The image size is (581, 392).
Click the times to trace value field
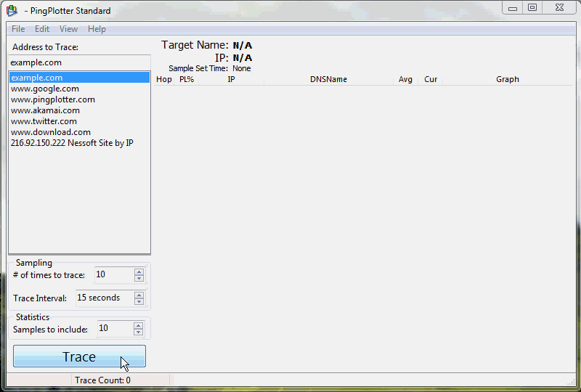[114, 274]
